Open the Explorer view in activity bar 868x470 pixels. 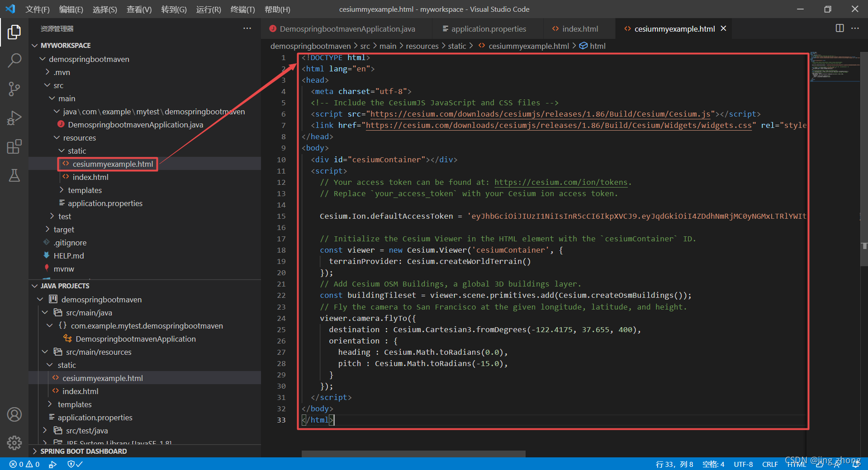(x=14, y=32)
